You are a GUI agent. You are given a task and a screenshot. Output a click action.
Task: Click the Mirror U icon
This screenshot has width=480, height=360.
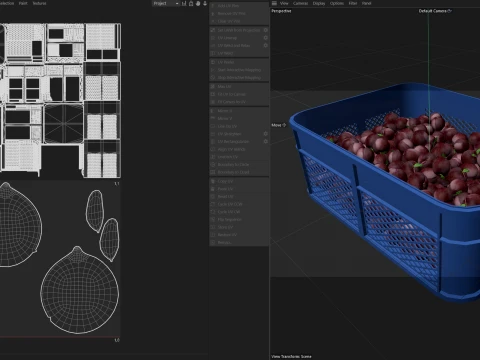coord(213,111)
